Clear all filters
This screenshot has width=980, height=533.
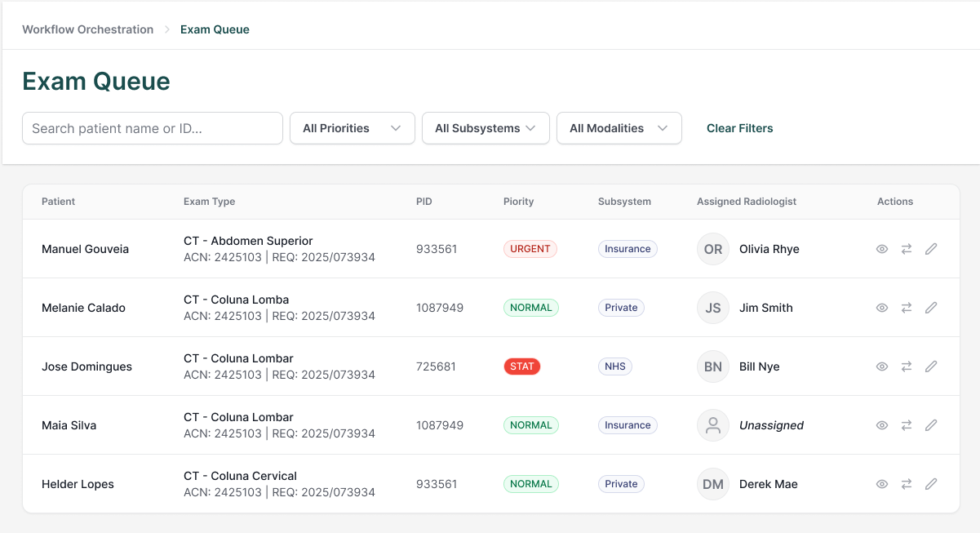coord(740,128)
